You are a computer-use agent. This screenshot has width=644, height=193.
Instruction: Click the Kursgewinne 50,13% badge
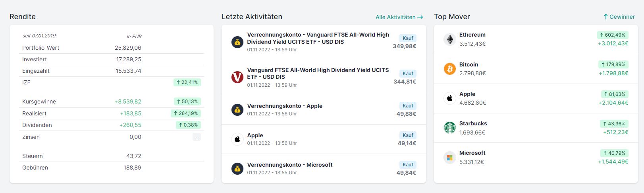(187, 101)
